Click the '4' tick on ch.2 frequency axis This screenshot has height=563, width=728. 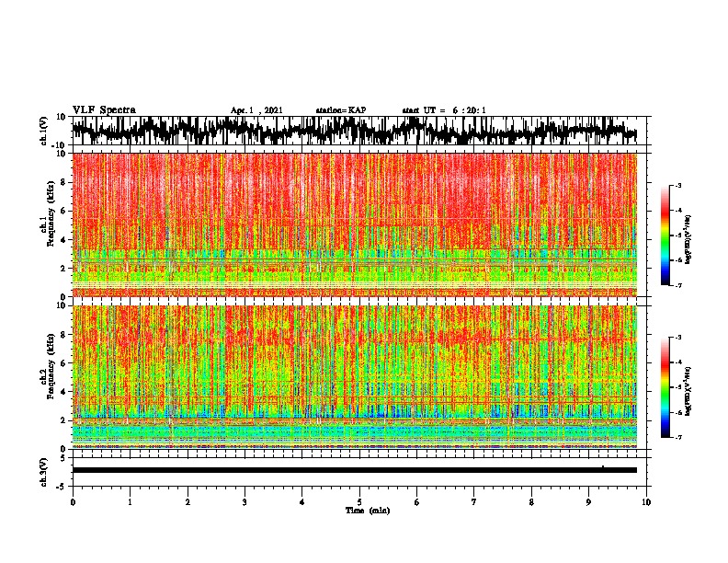coord(64,392)
